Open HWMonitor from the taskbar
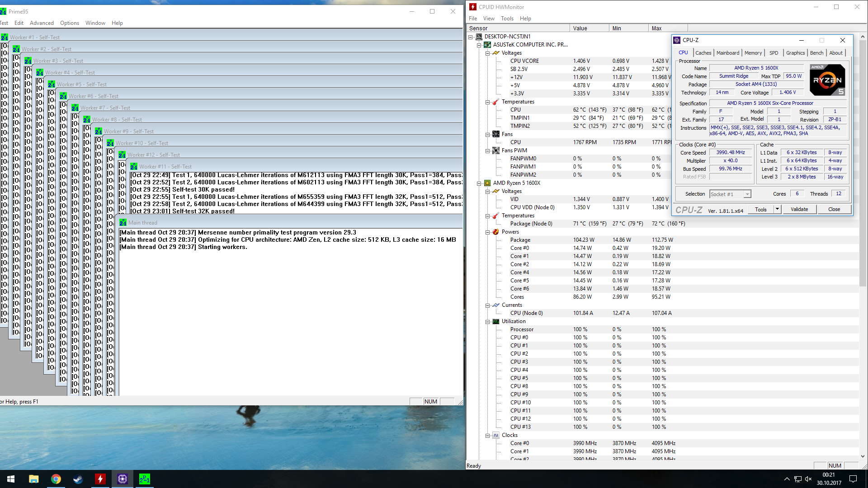 [x=100, y=479]
